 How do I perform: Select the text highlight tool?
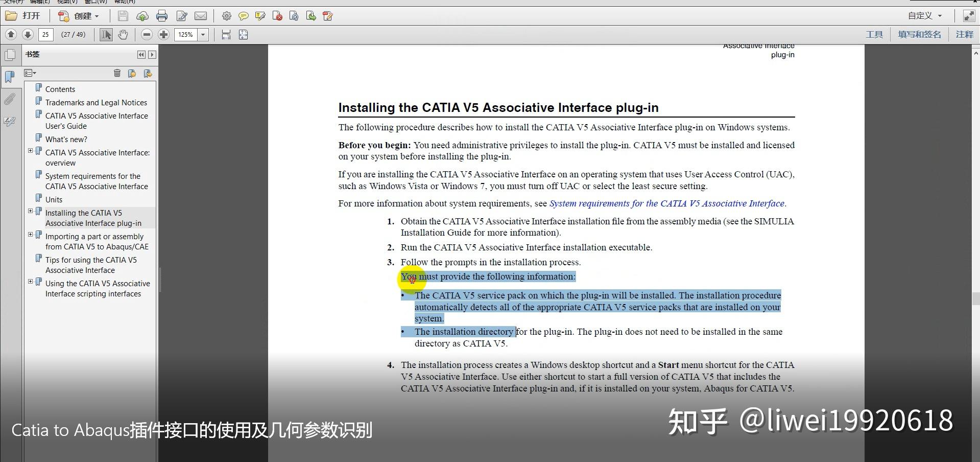point(260,16)
